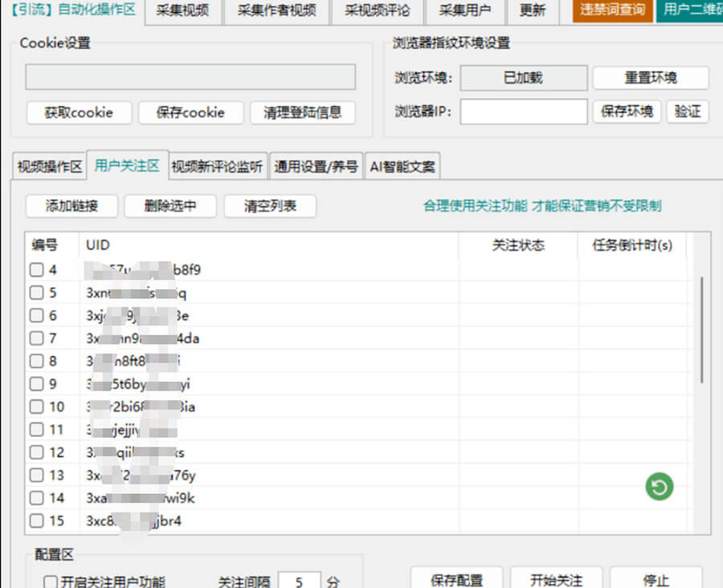Click the 重置环境 button
The width and height of the screenshot is (723, 588).
[651, 78]
